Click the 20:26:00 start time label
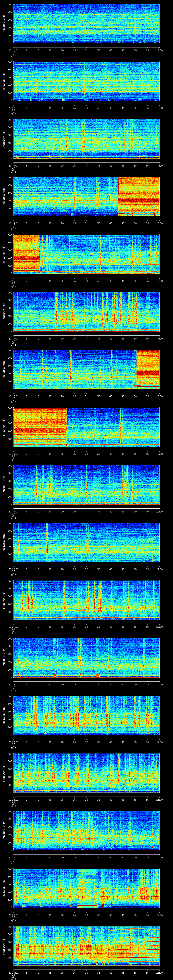 [x=13, y=915]
